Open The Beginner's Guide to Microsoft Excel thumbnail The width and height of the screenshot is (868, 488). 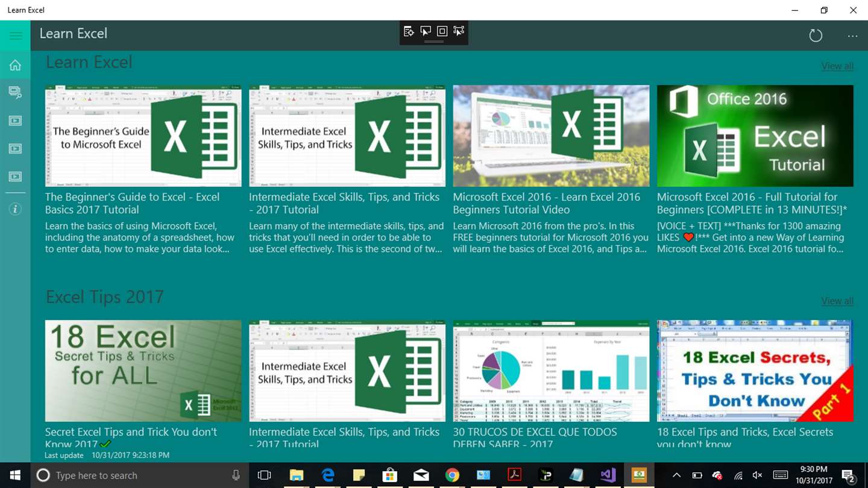tap(143, 136)
